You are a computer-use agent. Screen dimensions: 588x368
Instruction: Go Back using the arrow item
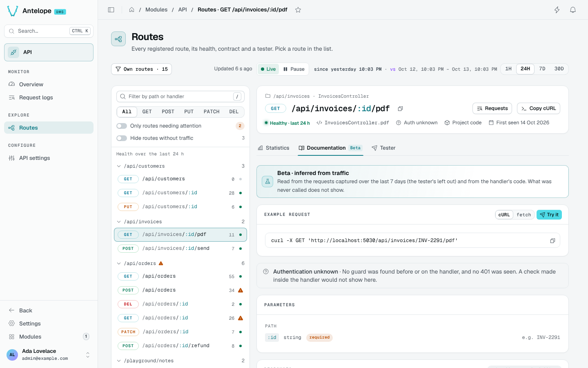click(x=49, y=310)
